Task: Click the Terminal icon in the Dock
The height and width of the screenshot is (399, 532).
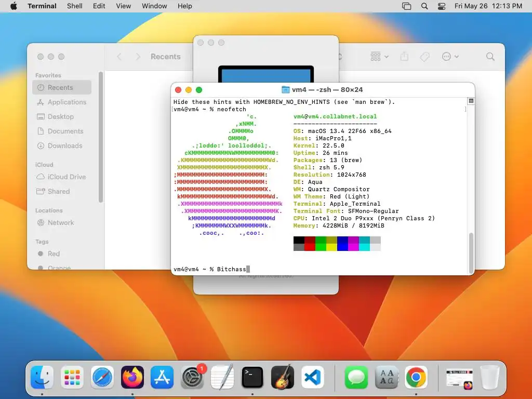Action: [252, 377]
